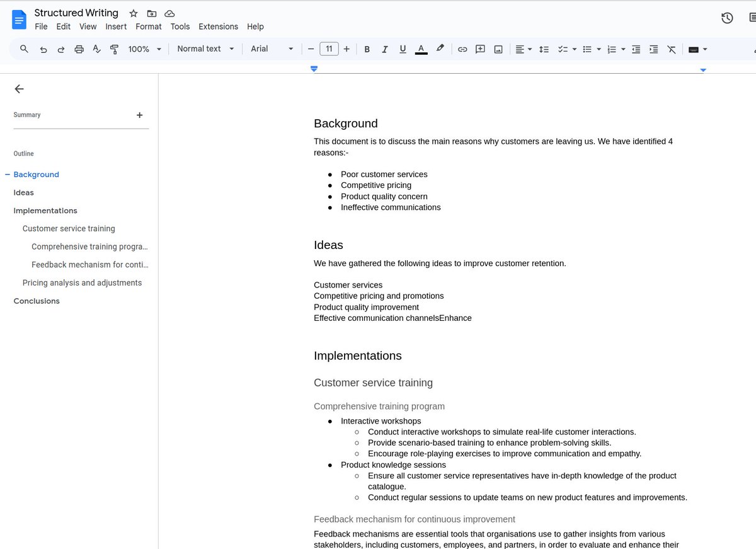Undo the last action
The height and width of the screenshot is (549, 756).
(x=43, y=49)
